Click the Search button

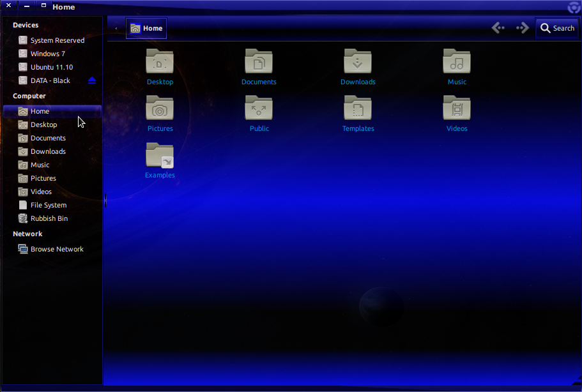click(557, 28)
